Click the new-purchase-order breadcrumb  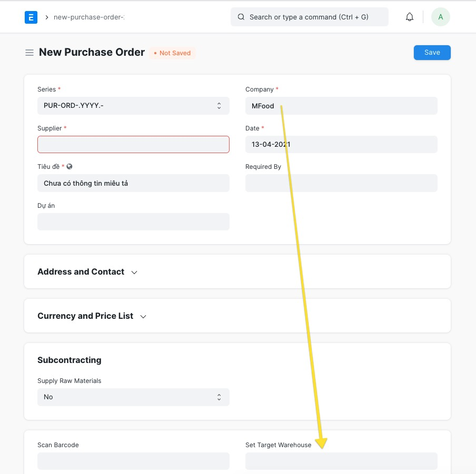[88, 17]
